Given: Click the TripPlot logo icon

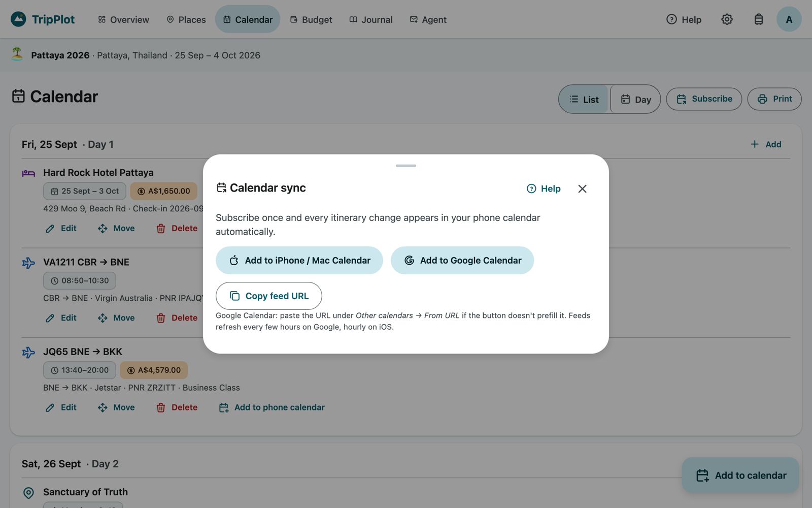Looking at the screenshot, I should [18, 19].
